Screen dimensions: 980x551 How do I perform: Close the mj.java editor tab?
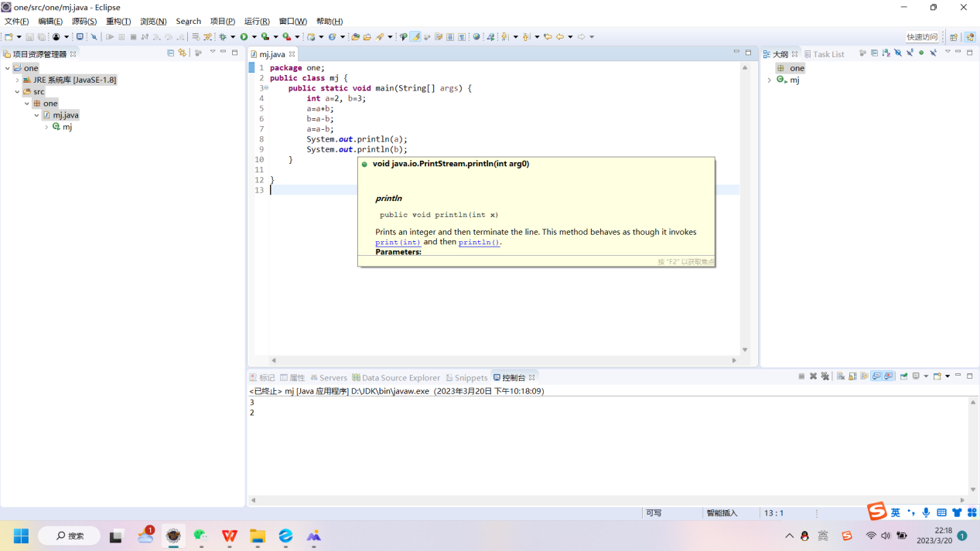pos(292,54)
